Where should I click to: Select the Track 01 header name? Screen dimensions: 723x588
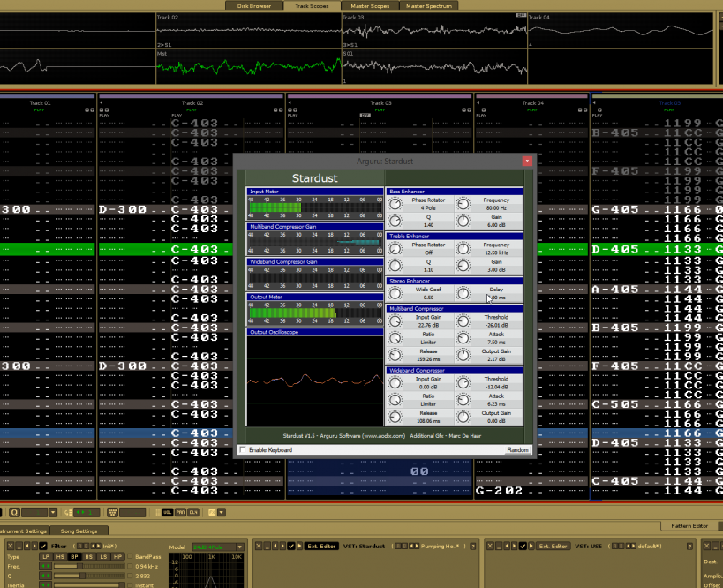coord(40,102)
